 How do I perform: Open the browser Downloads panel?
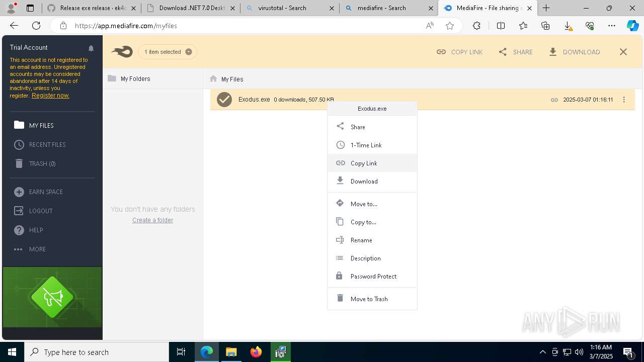(x=568, y=26)
